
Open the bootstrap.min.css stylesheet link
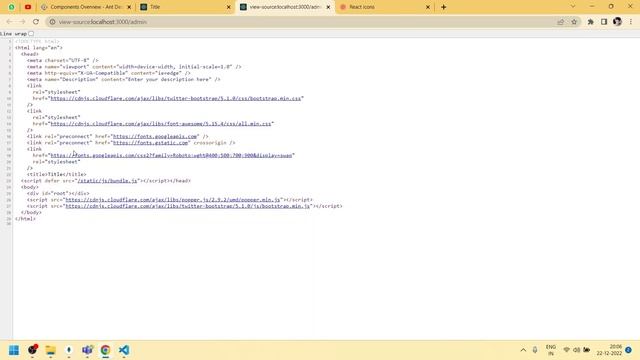[176, 98]
